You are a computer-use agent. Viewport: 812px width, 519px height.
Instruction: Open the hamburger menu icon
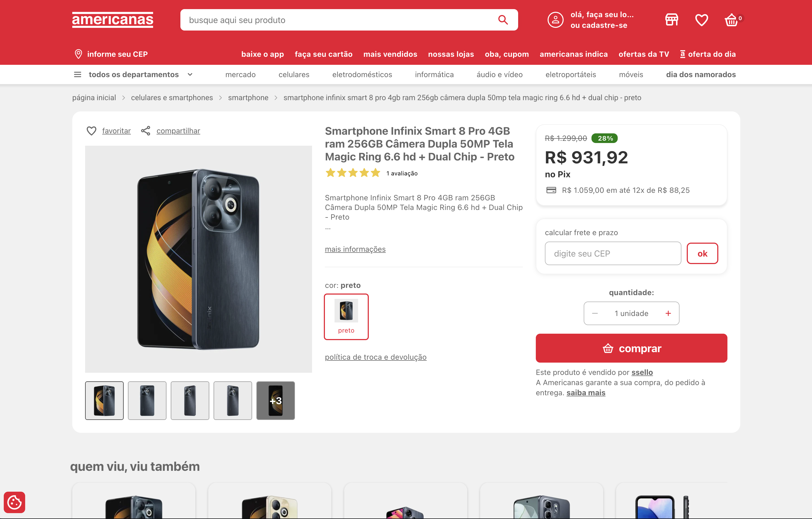(78, 74)
